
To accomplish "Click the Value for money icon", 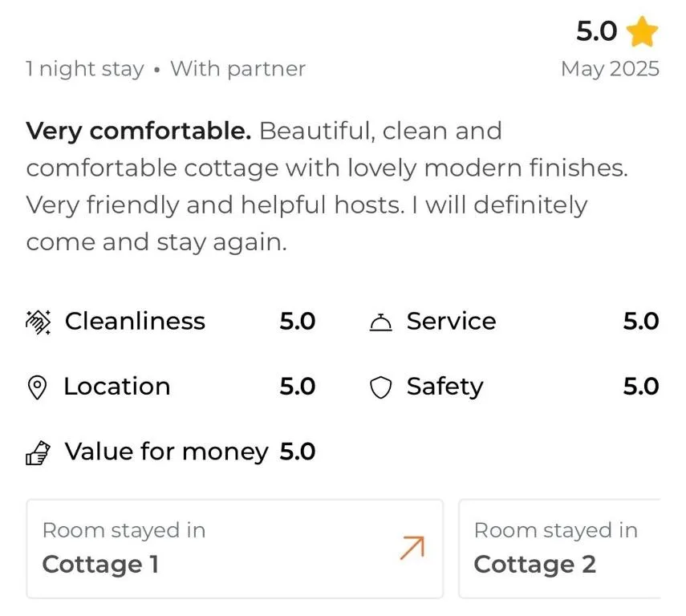I will tap(38, 451).
